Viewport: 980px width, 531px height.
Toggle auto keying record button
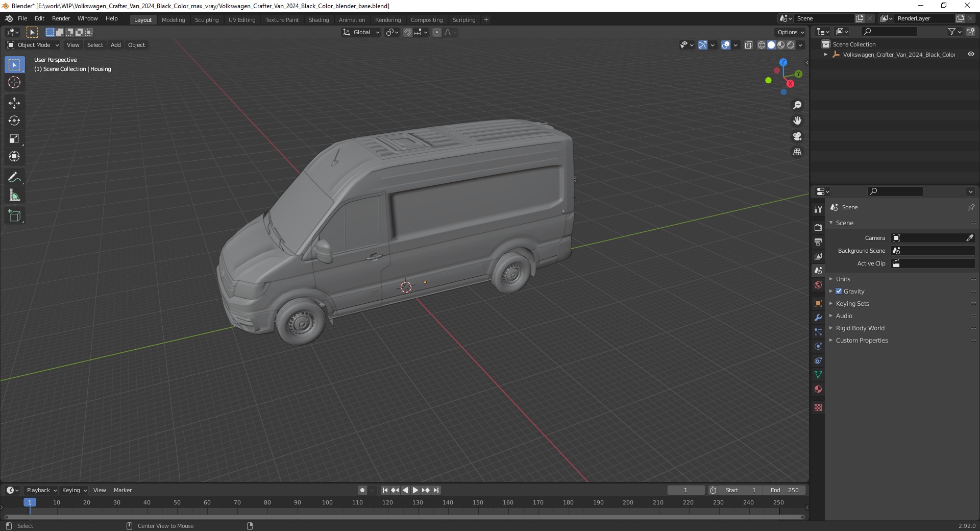click(362, 490)
